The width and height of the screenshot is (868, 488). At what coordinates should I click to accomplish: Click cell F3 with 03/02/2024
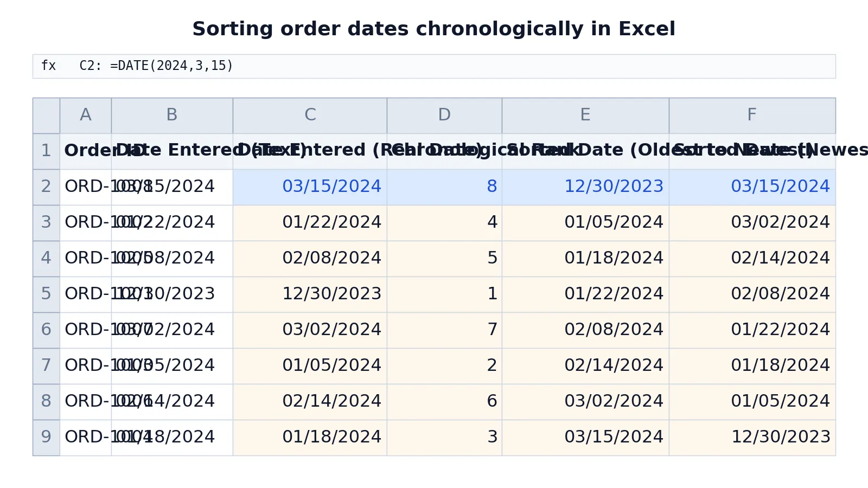pos(752,223)
